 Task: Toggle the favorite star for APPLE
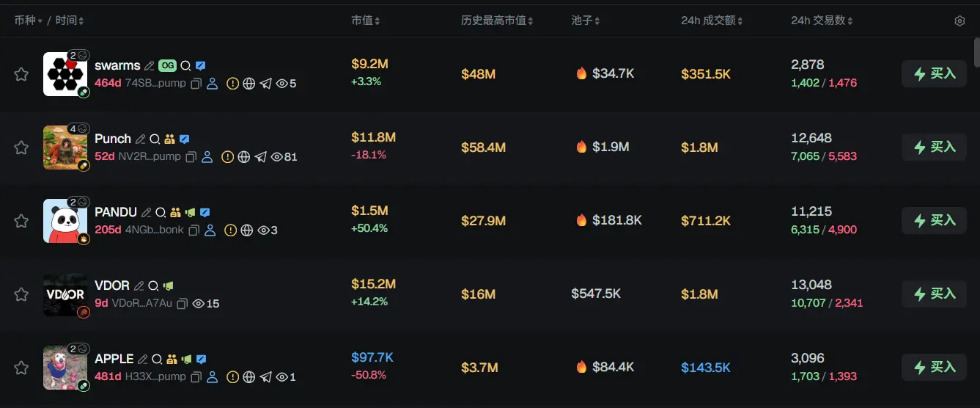pyautogui.click(x=21, y=368)
